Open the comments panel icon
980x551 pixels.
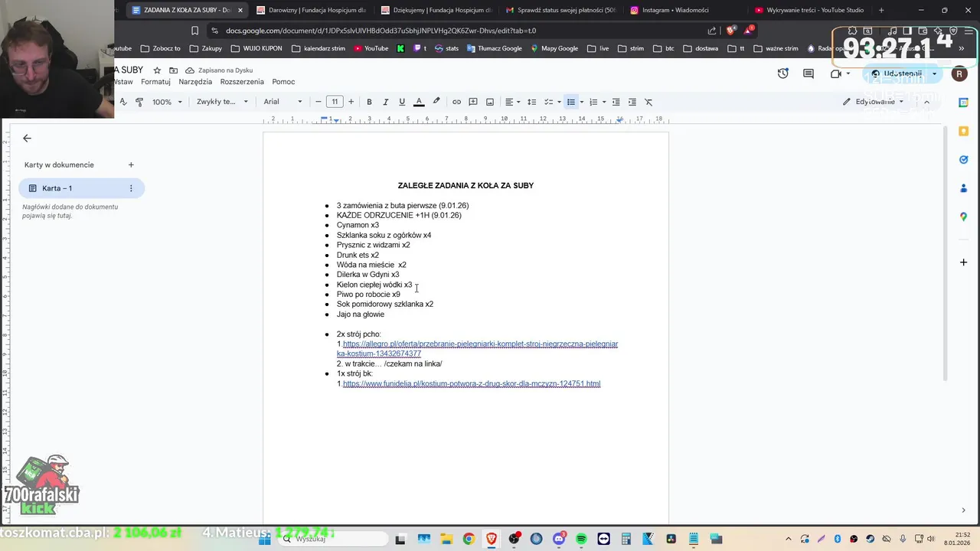coord(808,73)
